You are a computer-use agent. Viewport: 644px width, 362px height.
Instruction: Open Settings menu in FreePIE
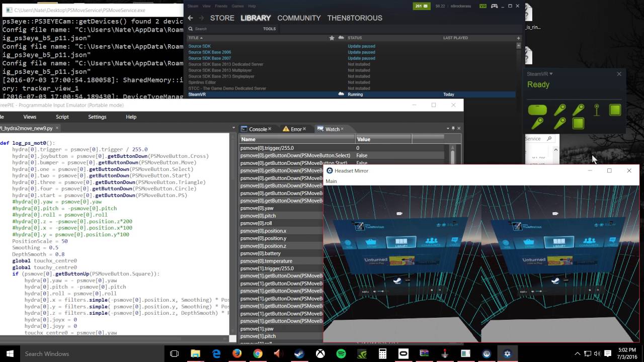(x=97, y=117)
